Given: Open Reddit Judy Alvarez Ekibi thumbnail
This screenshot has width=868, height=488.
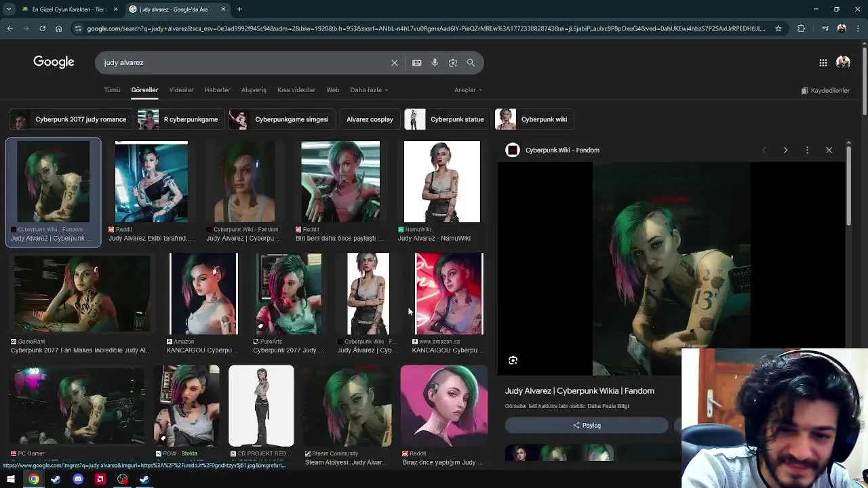Looking at the screenshot, I should [x=151, y=182].
